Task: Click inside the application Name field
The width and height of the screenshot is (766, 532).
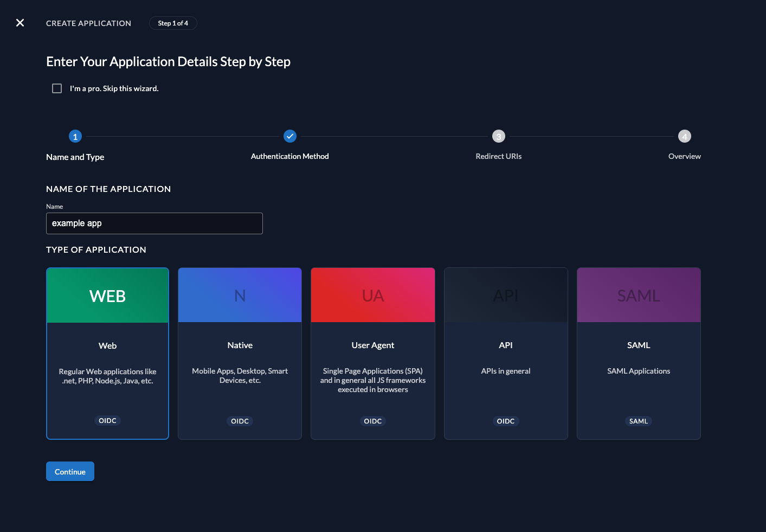Action: 154,223
